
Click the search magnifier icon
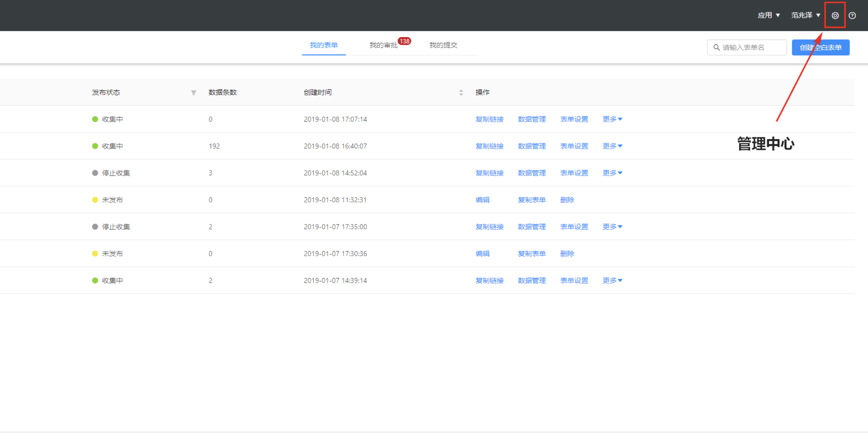click(716, 47)
